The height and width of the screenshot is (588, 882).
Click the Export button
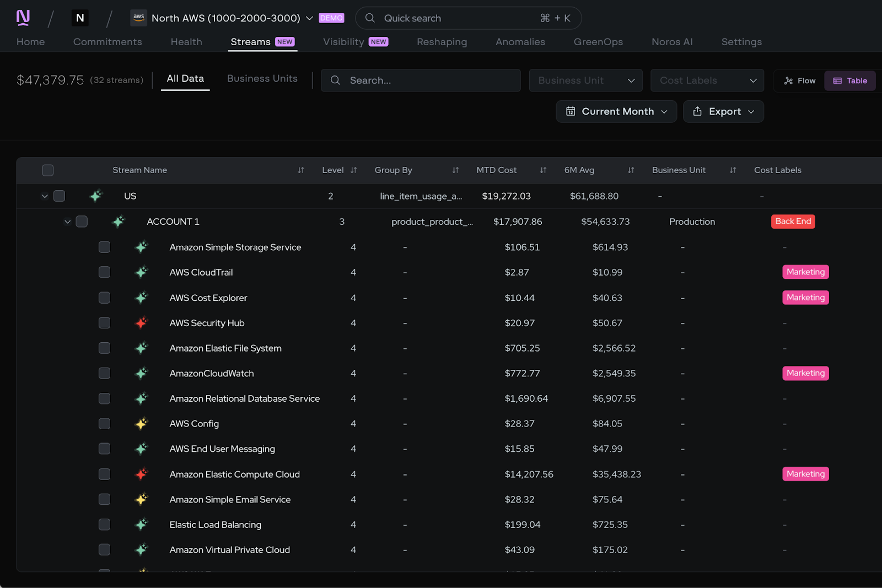(723, 111)
